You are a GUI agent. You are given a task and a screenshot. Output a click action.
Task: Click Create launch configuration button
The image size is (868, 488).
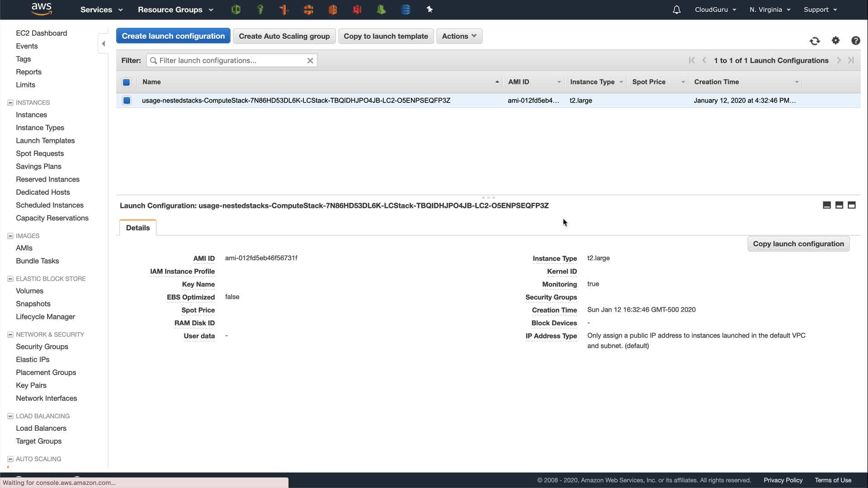click(x=173, y=36)
